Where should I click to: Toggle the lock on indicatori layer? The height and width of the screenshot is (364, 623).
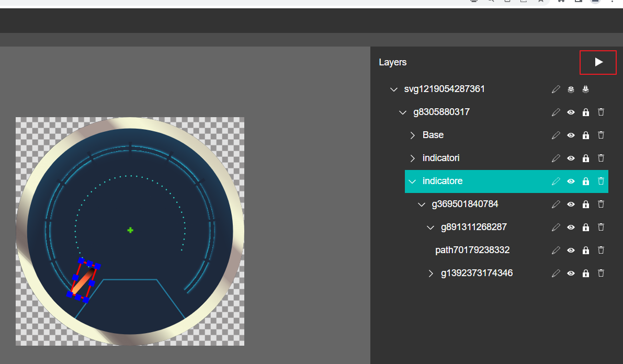[586, 158]
